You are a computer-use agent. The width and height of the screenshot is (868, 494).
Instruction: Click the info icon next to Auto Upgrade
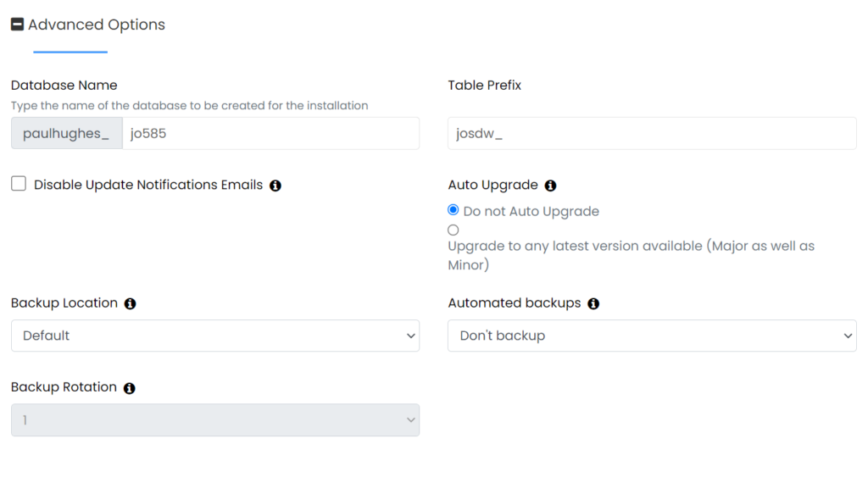[550, 186]
